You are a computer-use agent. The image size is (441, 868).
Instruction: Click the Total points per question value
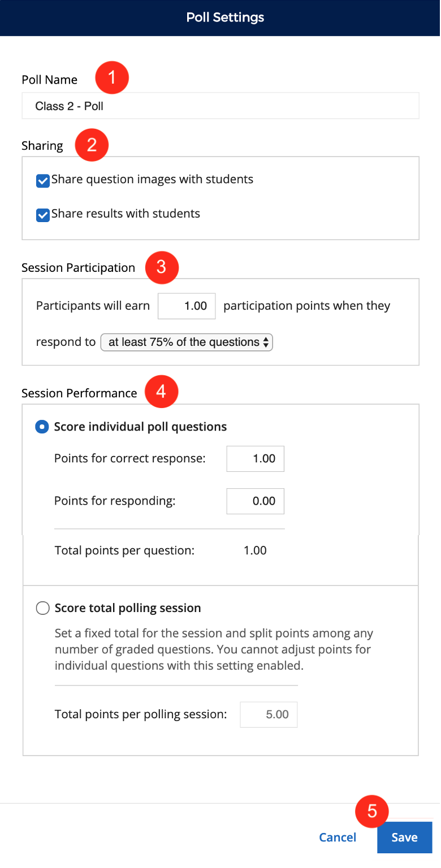pos(254,550)
